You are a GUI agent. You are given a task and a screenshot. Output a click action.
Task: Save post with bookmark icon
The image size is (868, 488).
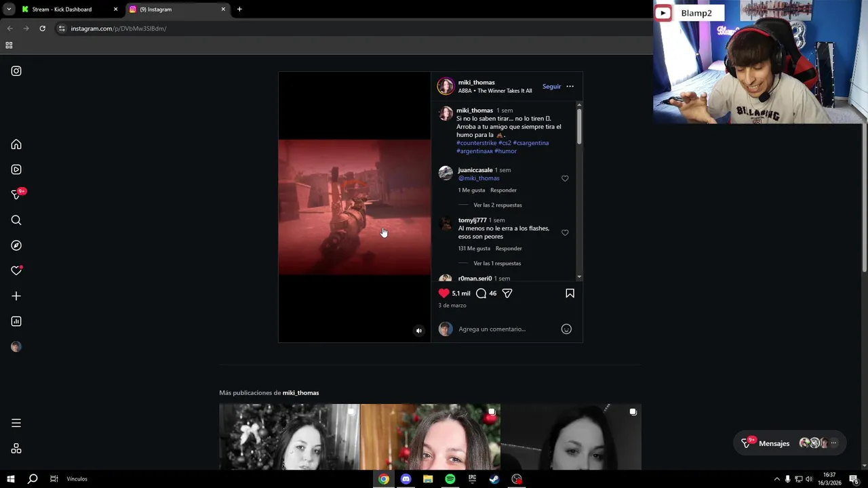pos(570,293)
